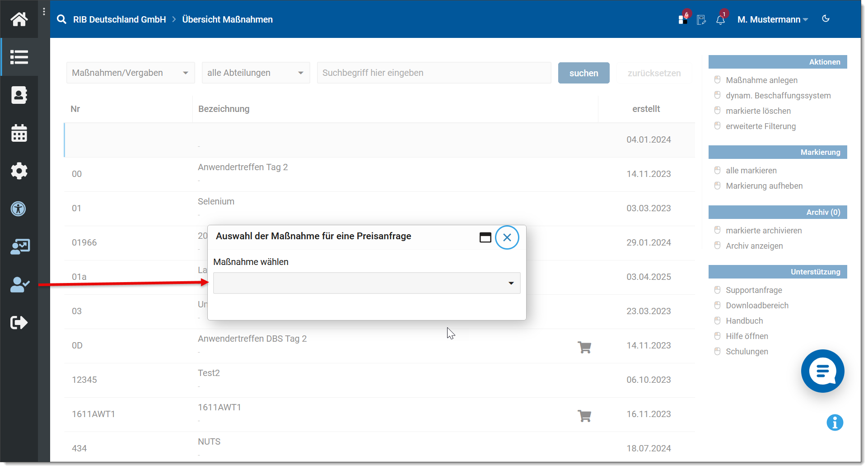
Task: Expand the alle Abteilungen dropdown
Action: [x=256, y=73]
